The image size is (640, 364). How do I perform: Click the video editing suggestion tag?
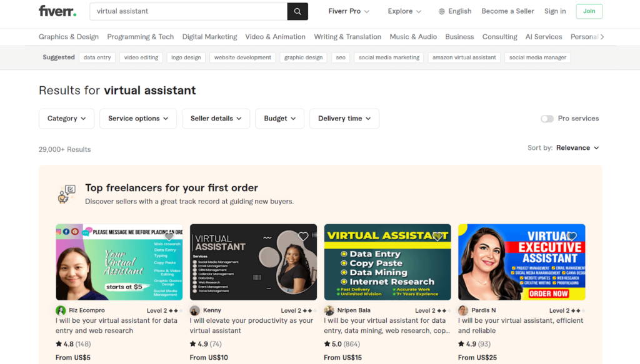point(141,57)
